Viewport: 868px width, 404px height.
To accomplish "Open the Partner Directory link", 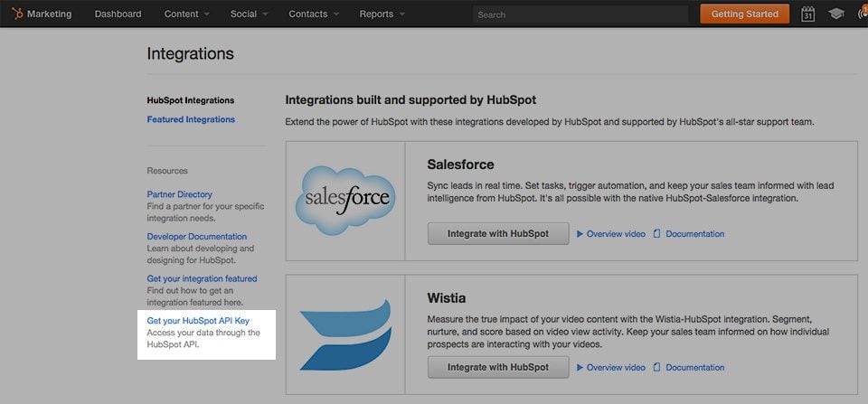I will pyautogui.click(x=179, y=194).
